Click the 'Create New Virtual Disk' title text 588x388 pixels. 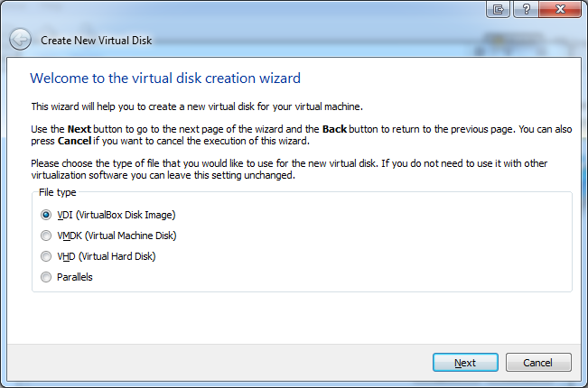click(x=95, y=41)
